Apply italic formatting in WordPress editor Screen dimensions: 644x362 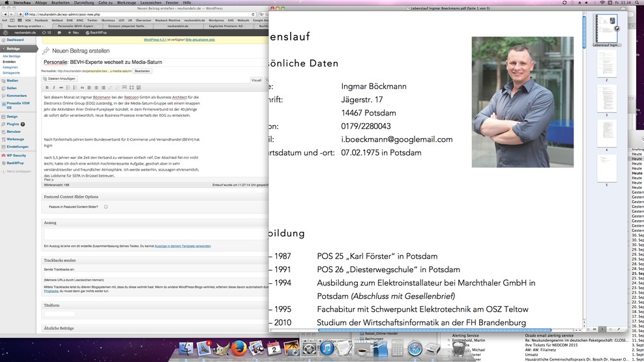(54, 87)
